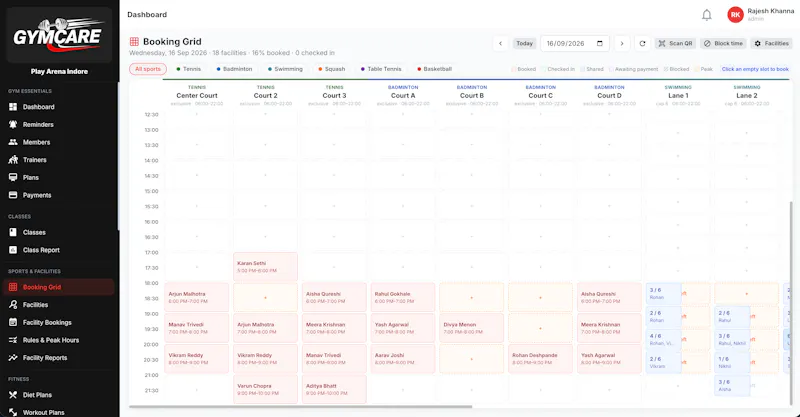This screenshot has width=800, height=417.
Task: Click the Members icon in the sidebar
Action: [x=13, y=142]
